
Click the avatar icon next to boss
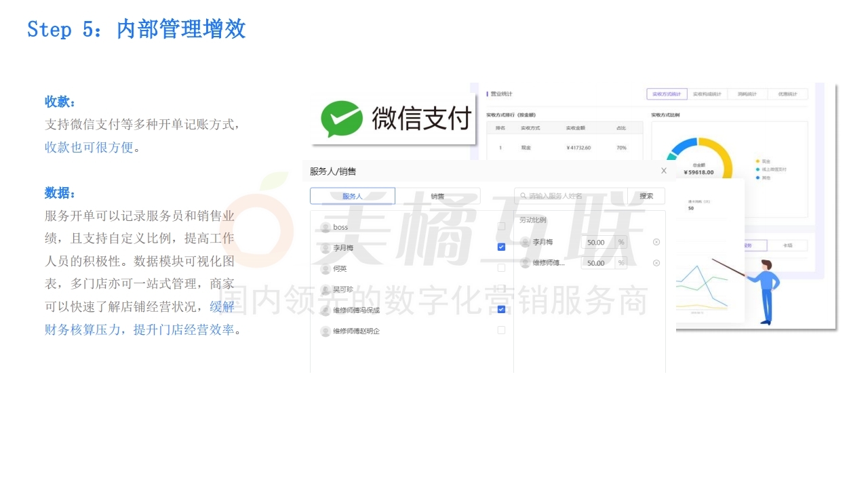[x=325, y=227]
